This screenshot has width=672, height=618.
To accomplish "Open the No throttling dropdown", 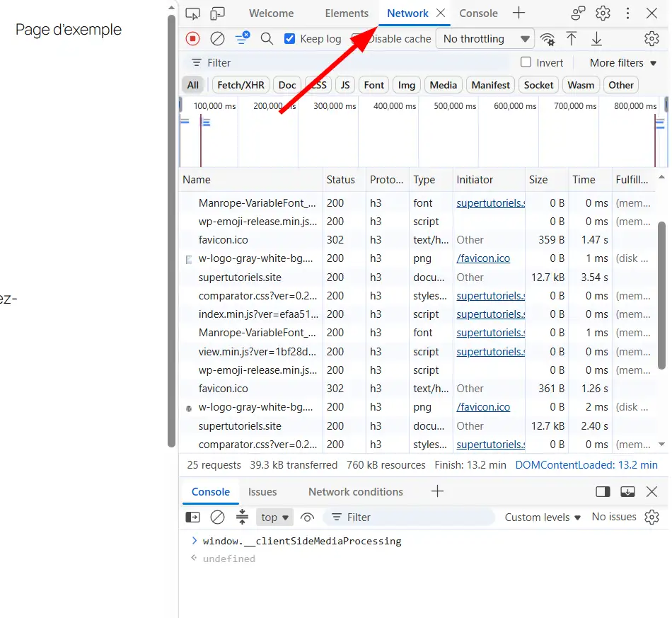I will [x=485, y=39].
